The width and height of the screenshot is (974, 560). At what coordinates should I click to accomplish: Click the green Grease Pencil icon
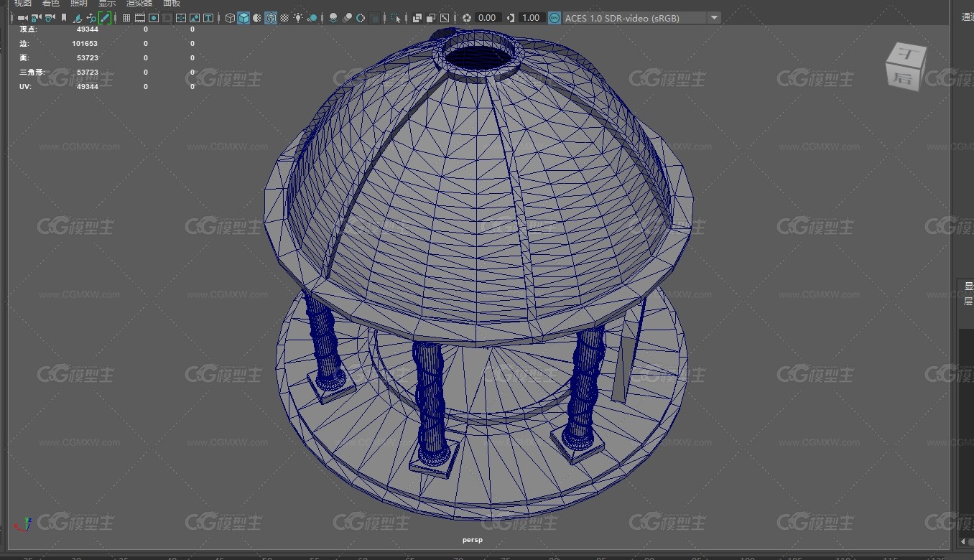coord(105,18)
